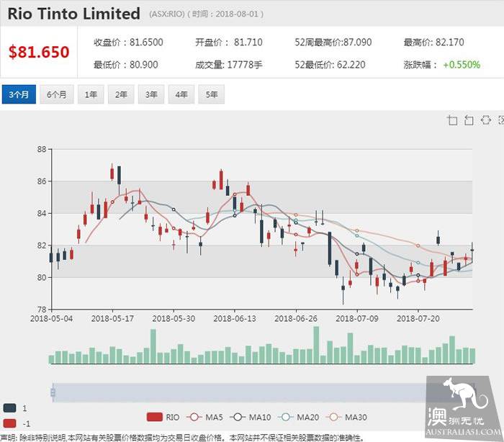
Task: Select the 1年 range tab
Action: 91,94
